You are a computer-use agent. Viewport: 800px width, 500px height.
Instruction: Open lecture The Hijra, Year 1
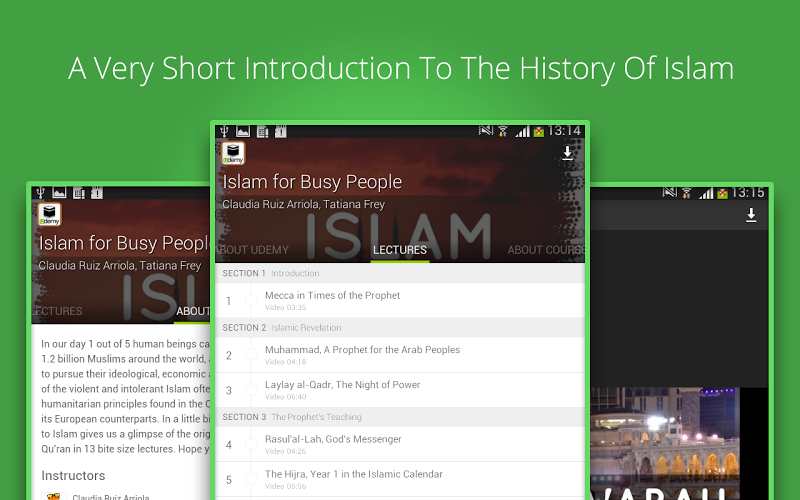point(400,480)
